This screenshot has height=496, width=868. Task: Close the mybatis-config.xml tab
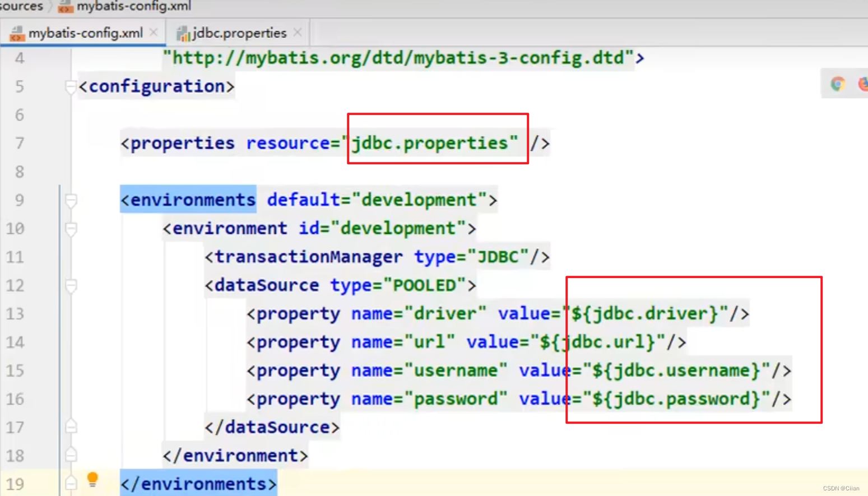point(154,33)
